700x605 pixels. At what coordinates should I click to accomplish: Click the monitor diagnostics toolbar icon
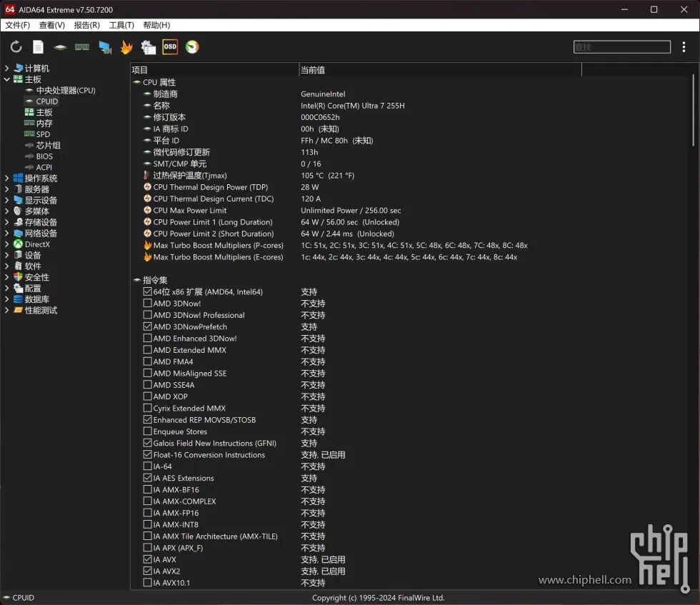pyautogui.click(x=105, y=47)
